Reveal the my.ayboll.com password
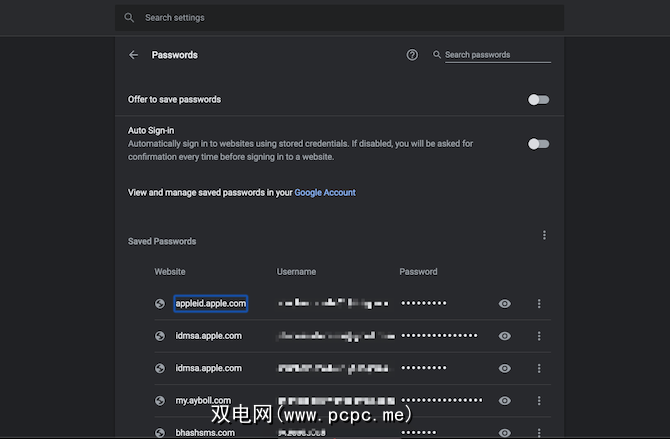Screen dimensions: 670x439 [x=505, y=400]
